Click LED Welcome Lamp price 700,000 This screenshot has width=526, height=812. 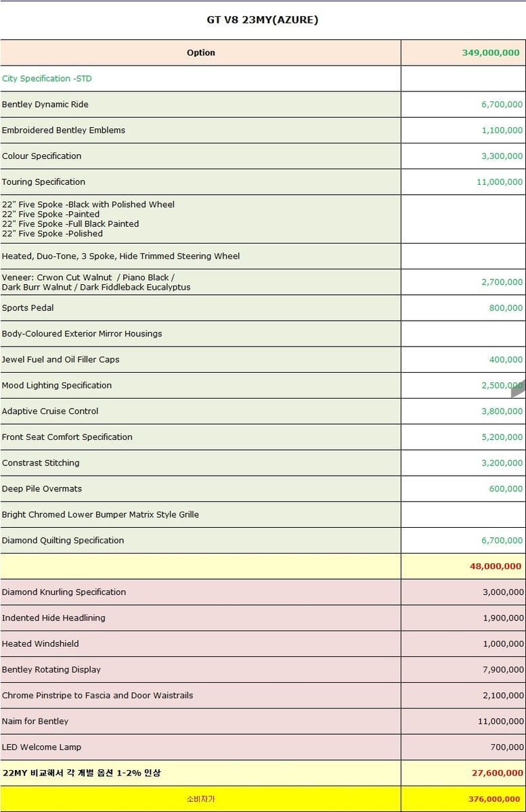(x=507, y=747)
